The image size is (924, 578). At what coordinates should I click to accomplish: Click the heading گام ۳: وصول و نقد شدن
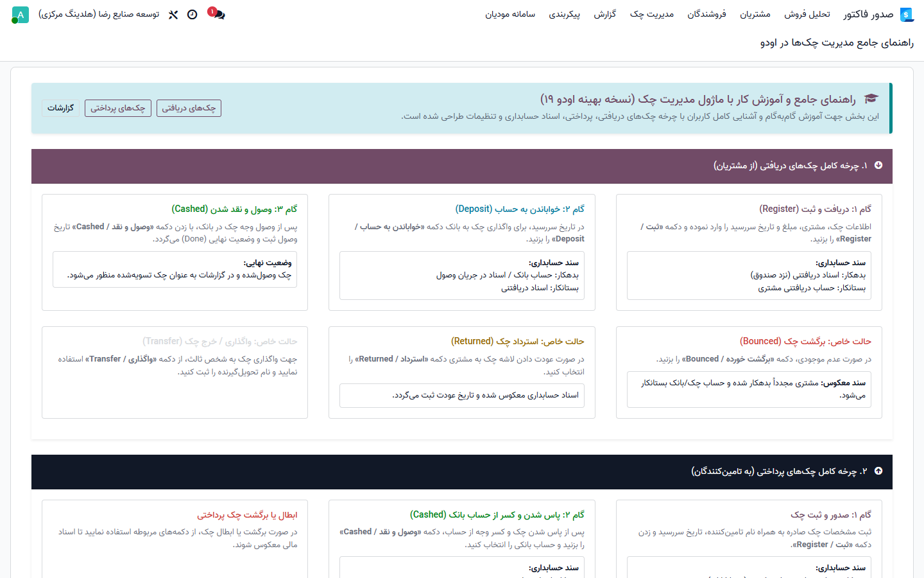234,209
